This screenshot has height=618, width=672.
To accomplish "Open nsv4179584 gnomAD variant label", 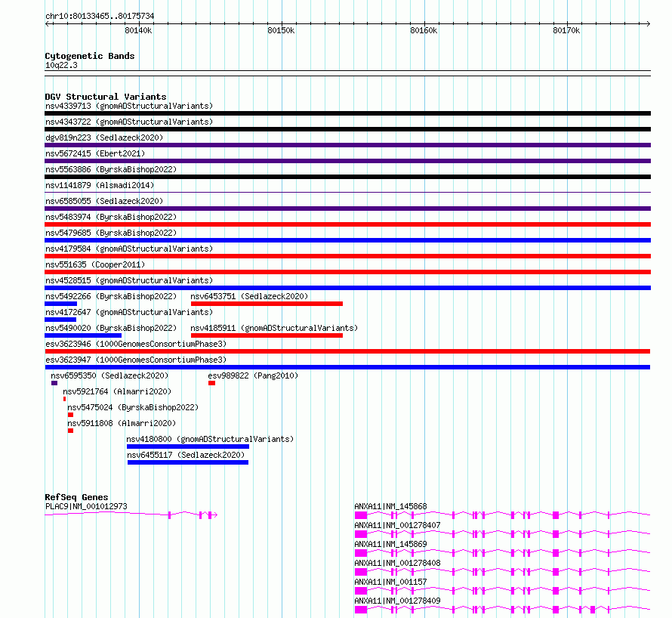I will click(x=129, y=249).
